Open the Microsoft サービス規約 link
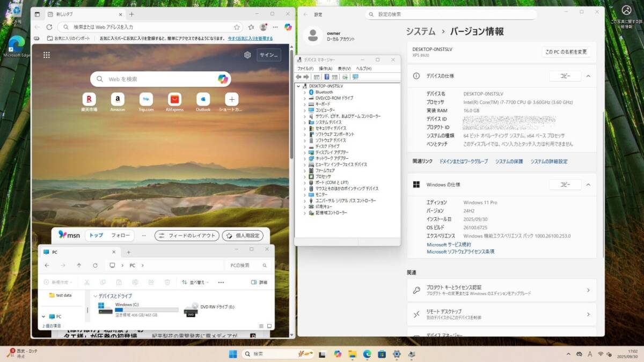The width and height of the screenshot is (644, 362). [449, 245]
